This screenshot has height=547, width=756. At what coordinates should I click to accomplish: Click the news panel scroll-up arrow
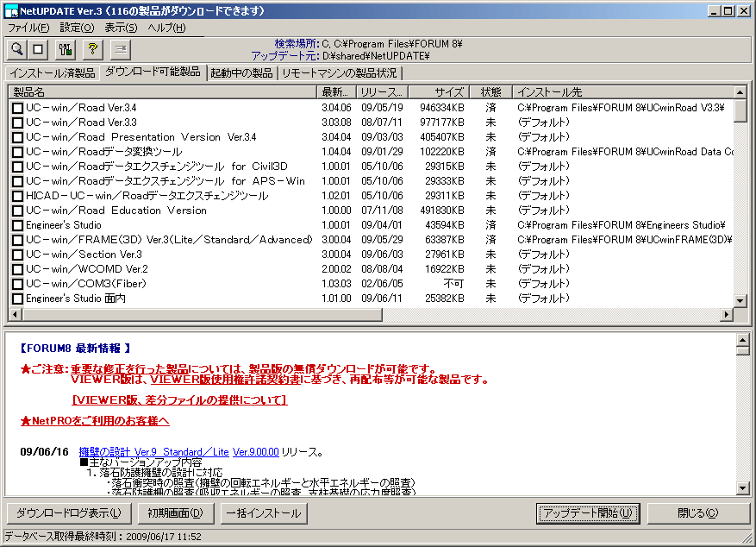[x=742, y=340]
